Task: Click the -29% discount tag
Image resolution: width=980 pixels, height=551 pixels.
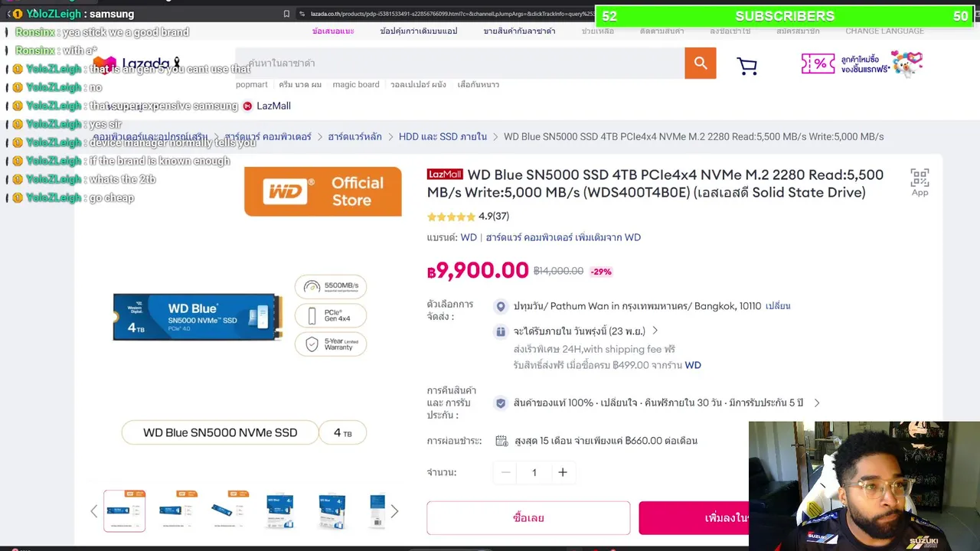Action: click(x=601, y=272)
